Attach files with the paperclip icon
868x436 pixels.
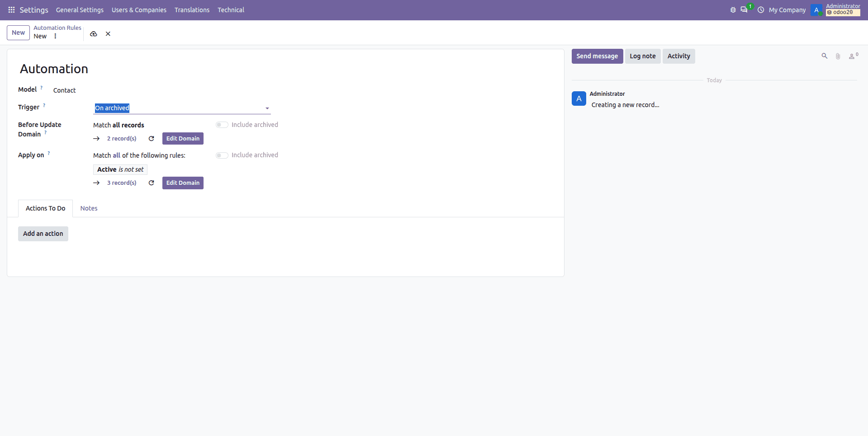pyautogui.click(x=838, y=56)
